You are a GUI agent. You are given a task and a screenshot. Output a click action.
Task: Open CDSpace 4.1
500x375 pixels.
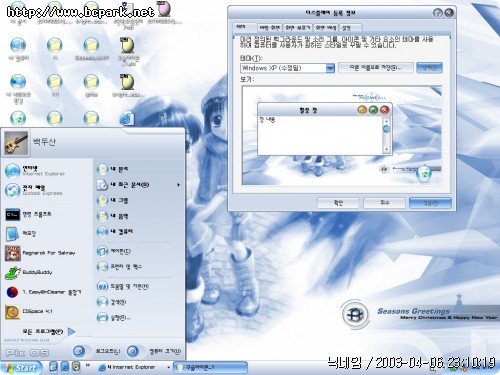pos(29,312)
